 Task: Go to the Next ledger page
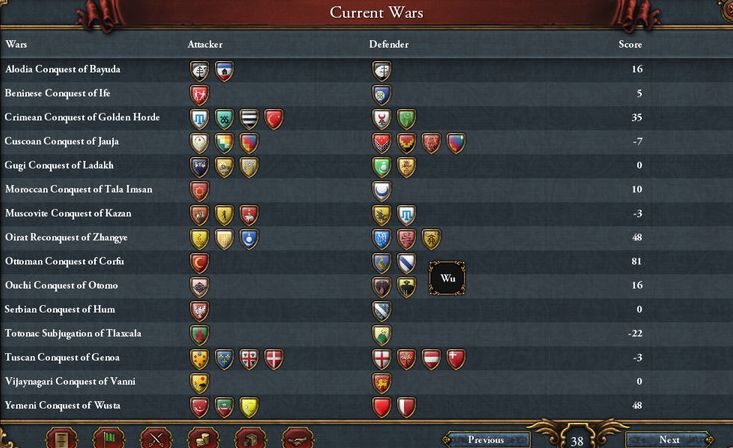(669, 440)
